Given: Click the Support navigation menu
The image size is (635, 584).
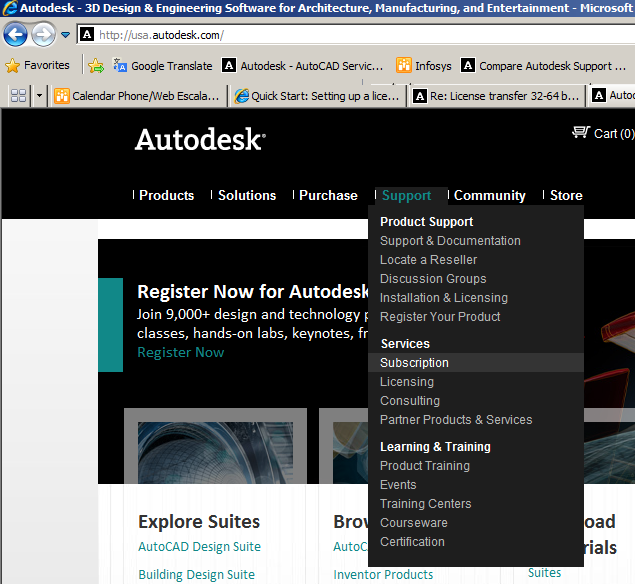Looking at the screenshot, I should click(x=407, y=196).
